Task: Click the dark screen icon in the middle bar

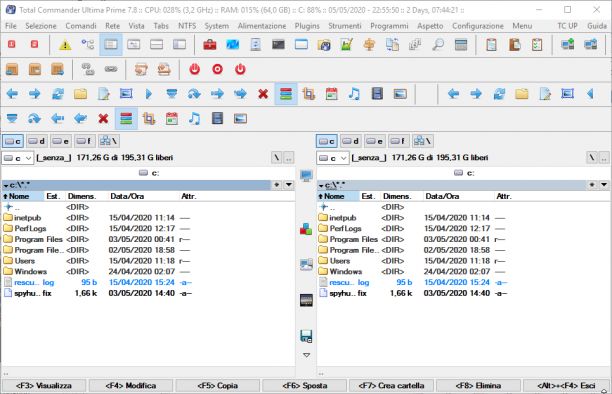Action: 306,300
